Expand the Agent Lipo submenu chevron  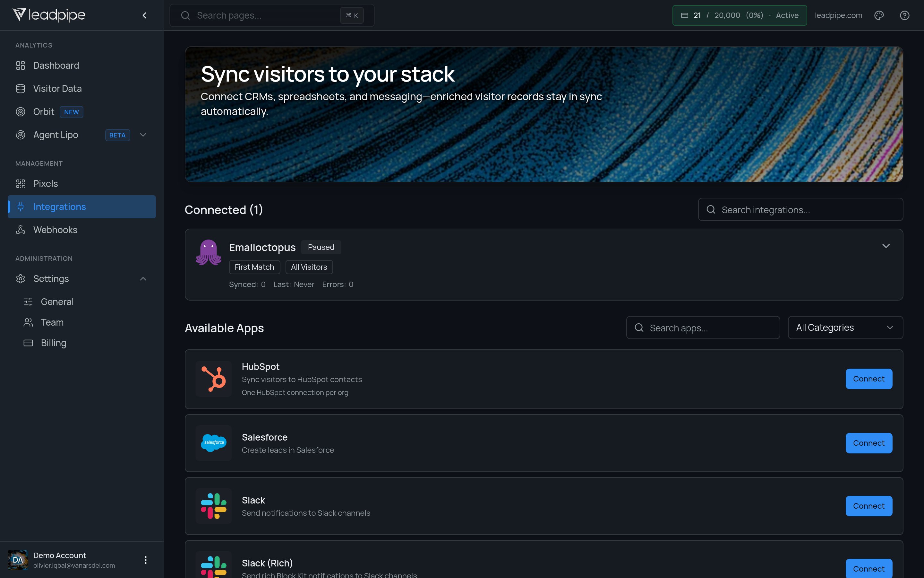click(143, 135)
